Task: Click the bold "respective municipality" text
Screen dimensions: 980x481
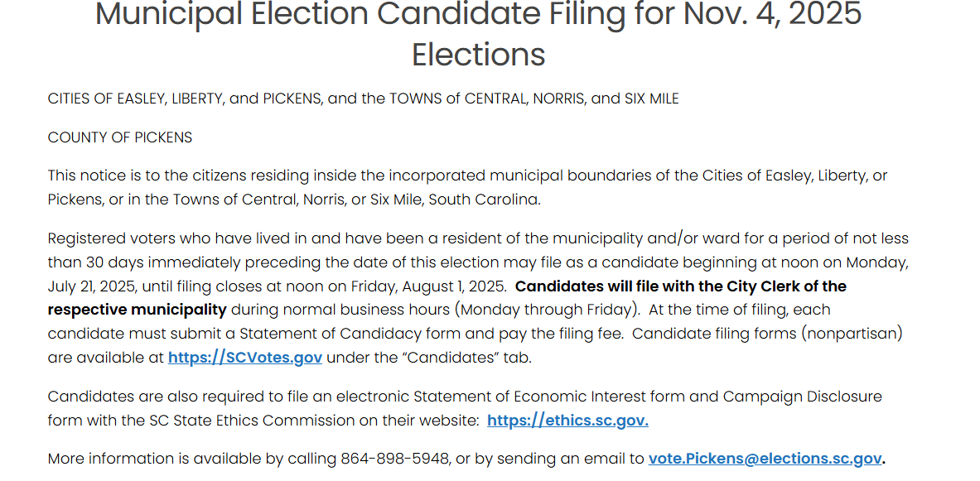Action: pos(138,310)
